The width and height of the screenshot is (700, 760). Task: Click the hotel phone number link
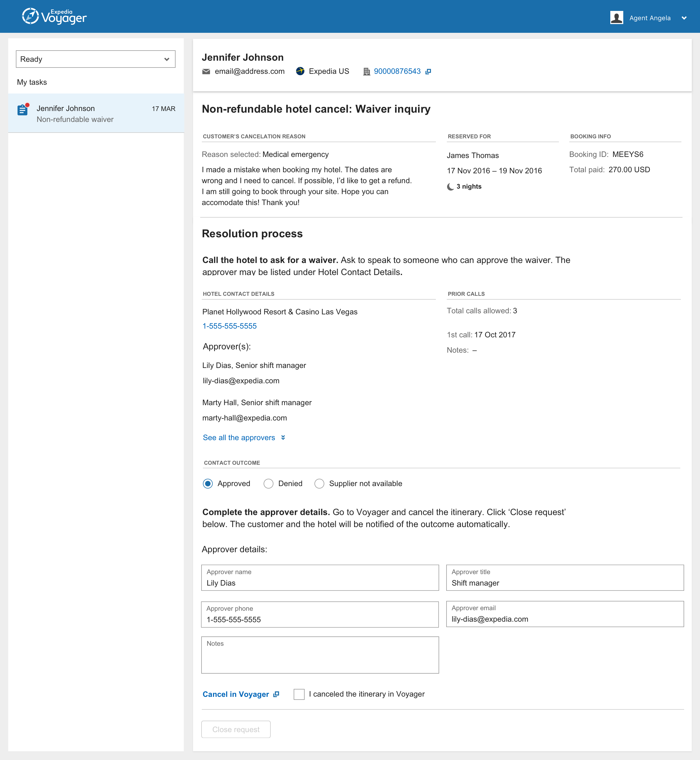coord(229,326)
